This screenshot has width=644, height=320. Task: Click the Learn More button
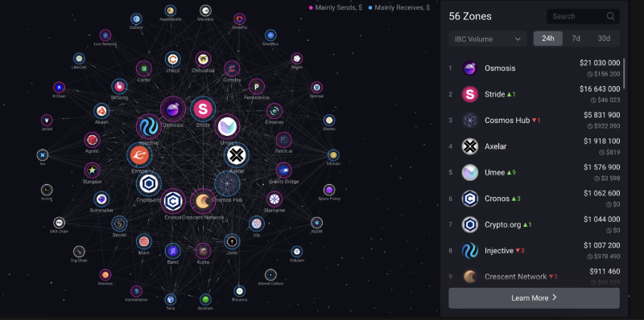coord(534,297)
